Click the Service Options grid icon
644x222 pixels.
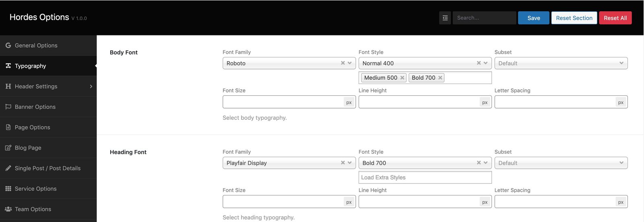(8, 189)
